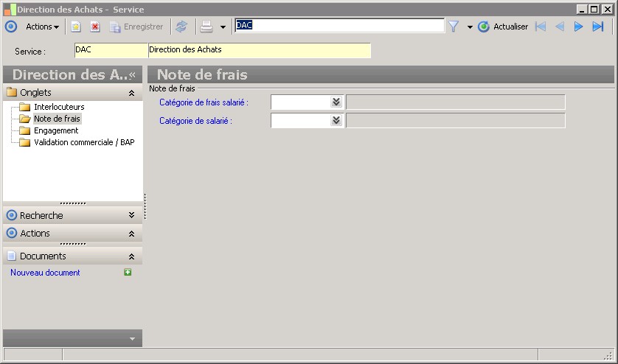Click the Recherche circular icon
Viewport: 618px width, 364px height.
(12, 215)
